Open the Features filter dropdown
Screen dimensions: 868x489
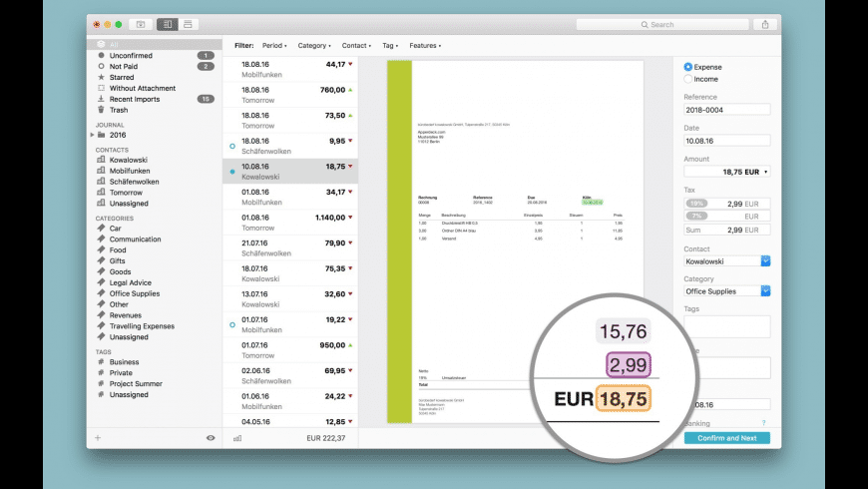pos(425,46)
